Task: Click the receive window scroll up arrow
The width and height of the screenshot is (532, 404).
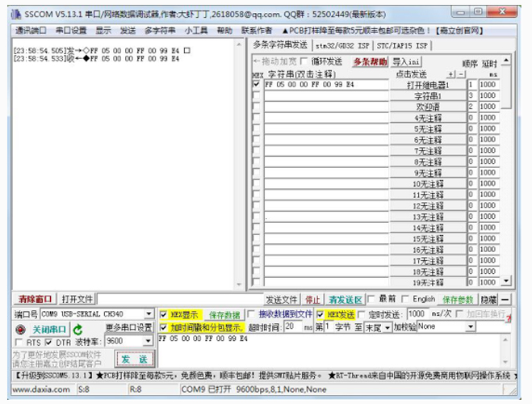Action: click(239, 44)
